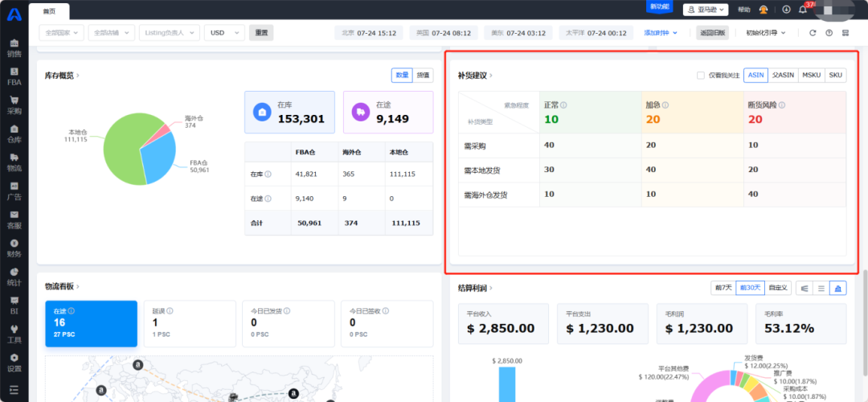This screenshot has width=868, height=402.
Task: Open the 采购 purchasing cart icon
Action: coord(14,105)
